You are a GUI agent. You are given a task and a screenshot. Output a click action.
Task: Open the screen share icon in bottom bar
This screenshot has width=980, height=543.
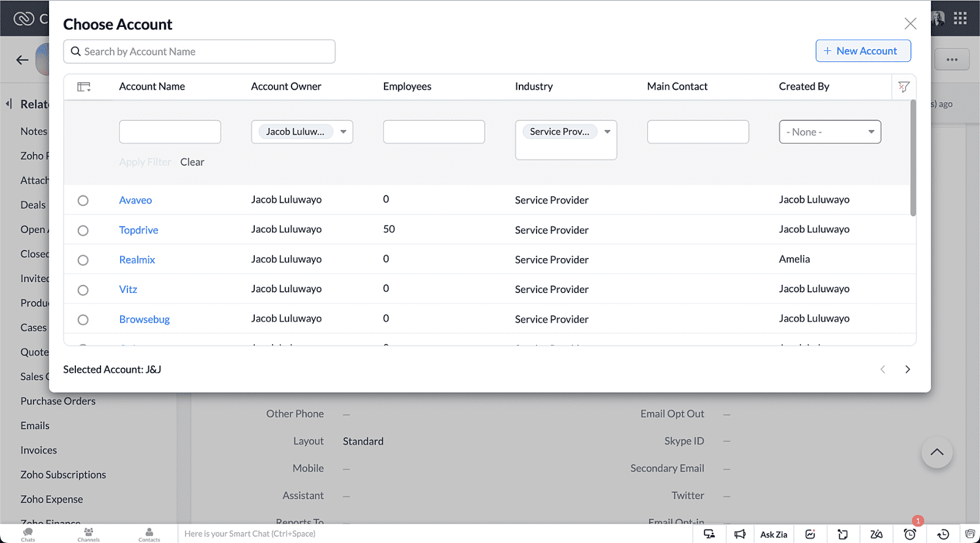pos(709,534)
